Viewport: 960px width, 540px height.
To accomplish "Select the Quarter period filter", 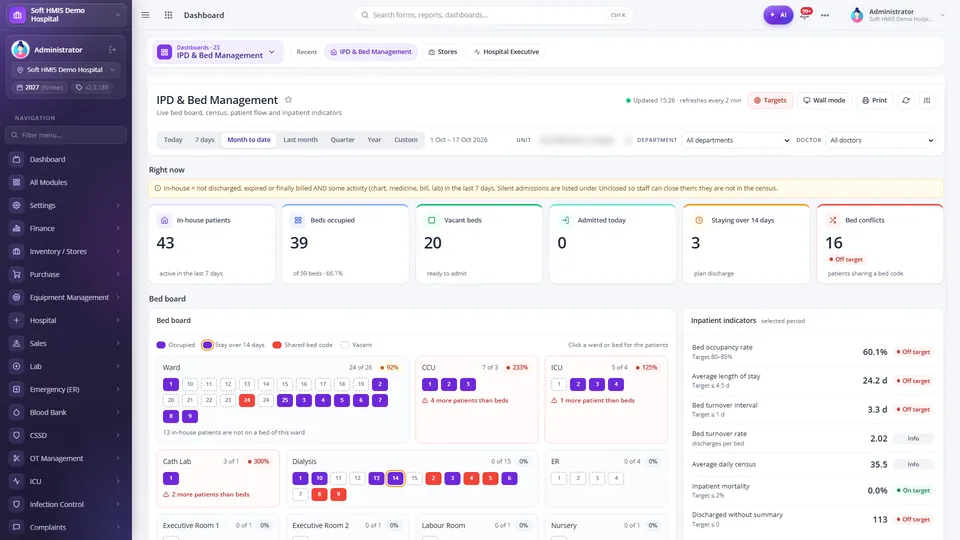I will [x=342, y=140].
